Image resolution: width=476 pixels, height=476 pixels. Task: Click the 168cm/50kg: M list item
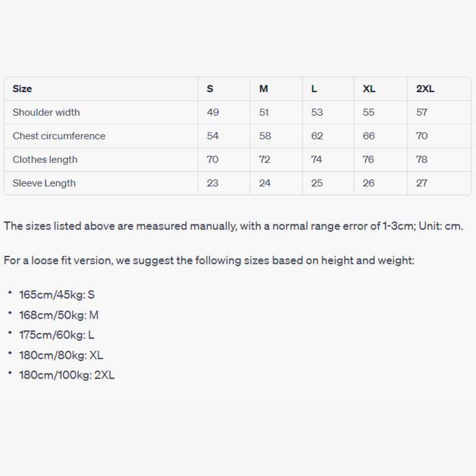59,315
